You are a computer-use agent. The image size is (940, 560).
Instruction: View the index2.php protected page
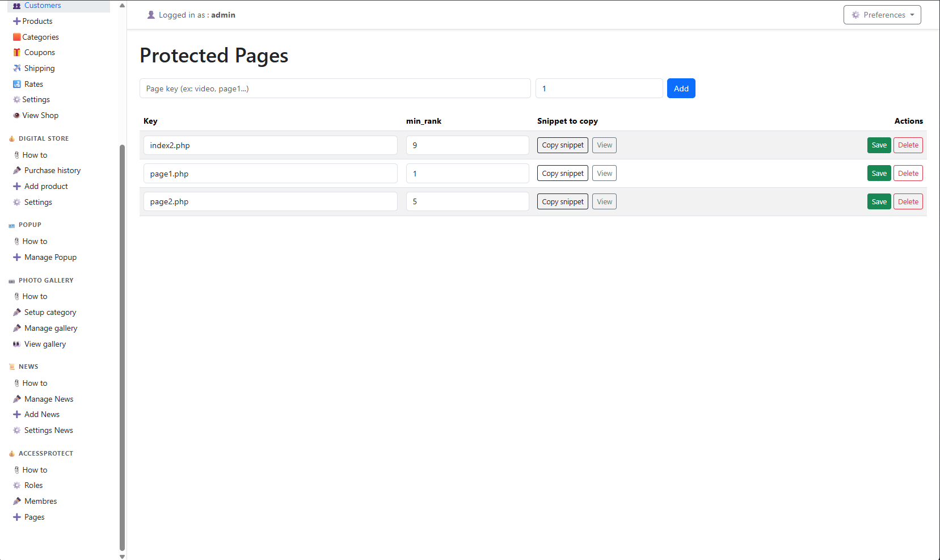click(x=605, y=145)
